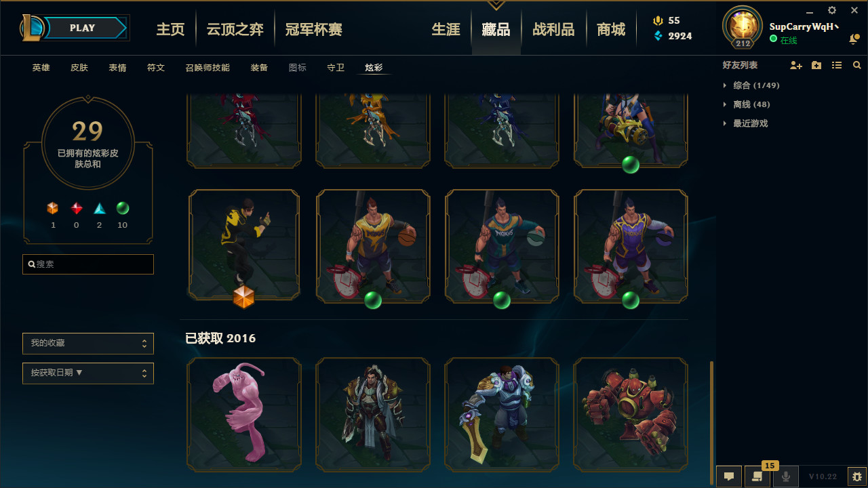Open the friends list sort options icon

pos(837,65)
